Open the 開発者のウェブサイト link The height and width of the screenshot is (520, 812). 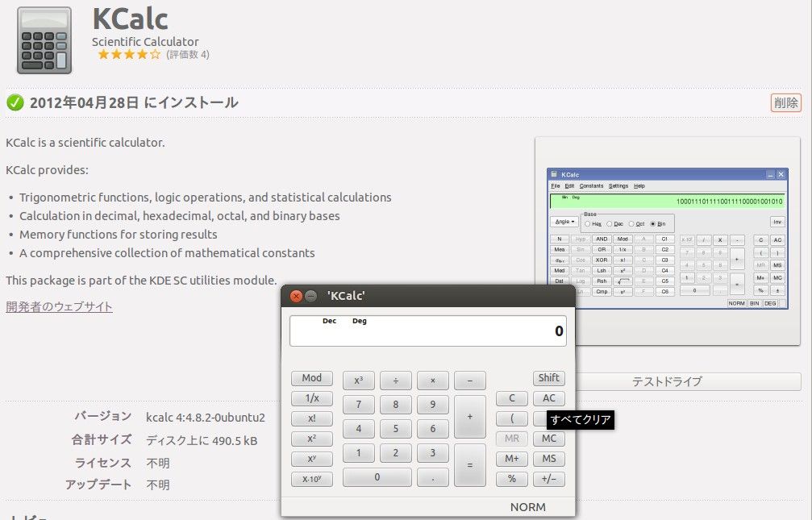59,306
